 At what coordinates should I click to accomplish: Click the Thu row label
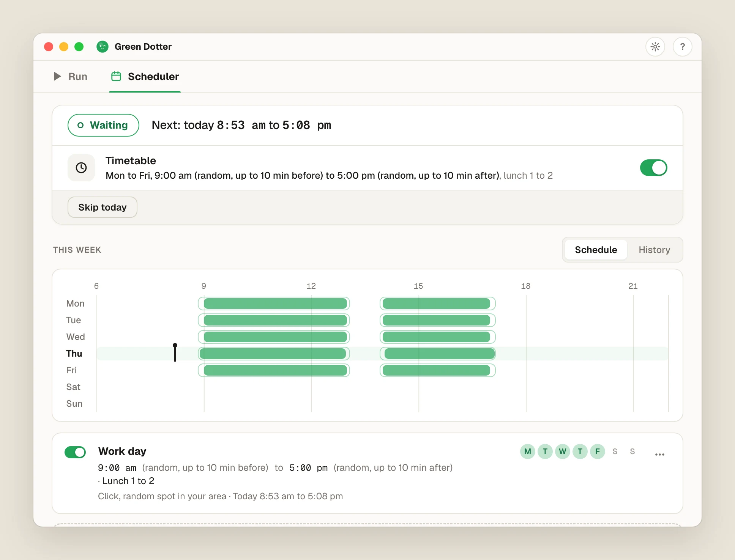click(74, 354)
